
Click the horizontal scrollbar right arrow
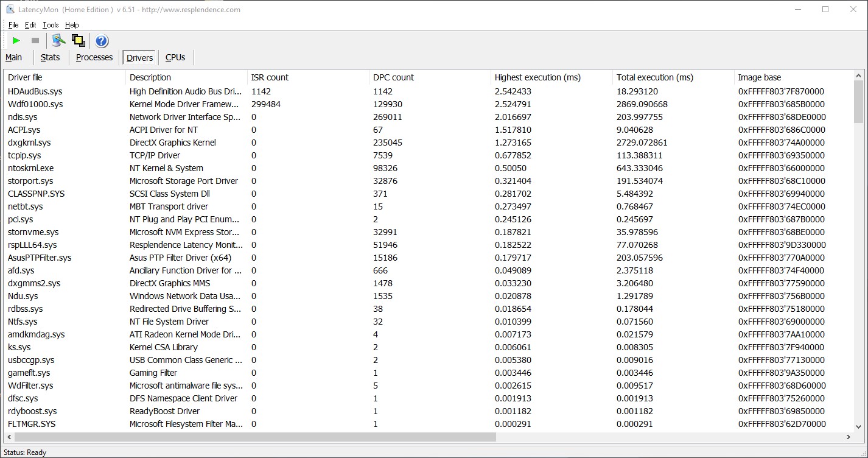pos(849,437)
